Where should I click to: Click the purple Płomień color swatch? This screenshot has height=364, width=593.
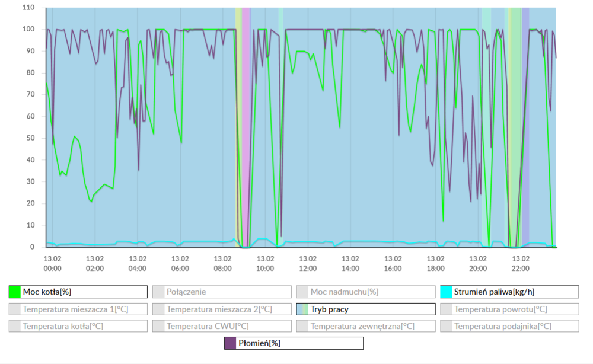pyautogui.click(x=230, y=343)
